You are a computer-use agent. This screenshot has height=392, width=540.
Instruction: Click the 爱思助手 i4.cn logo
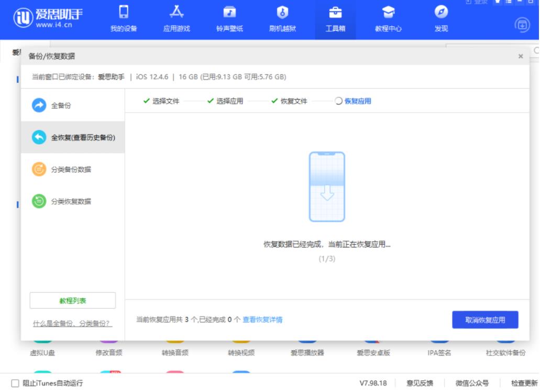(x=48, y=19)
